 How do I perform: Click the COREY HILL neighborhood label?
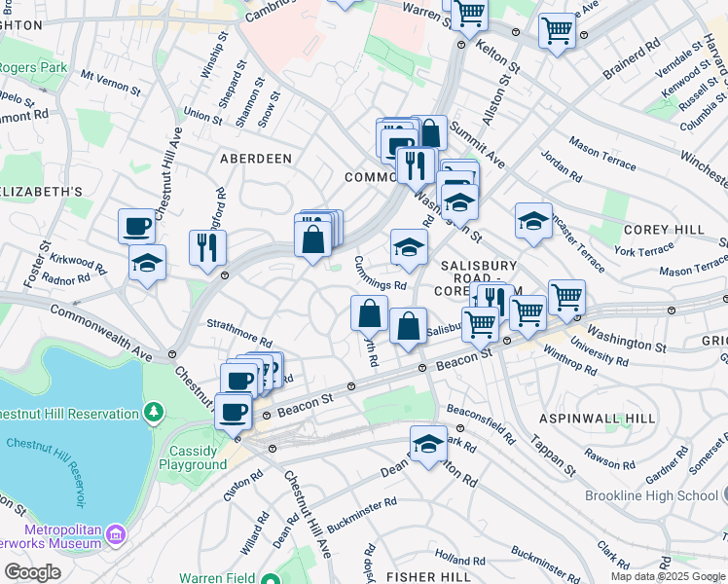[665, 230]
